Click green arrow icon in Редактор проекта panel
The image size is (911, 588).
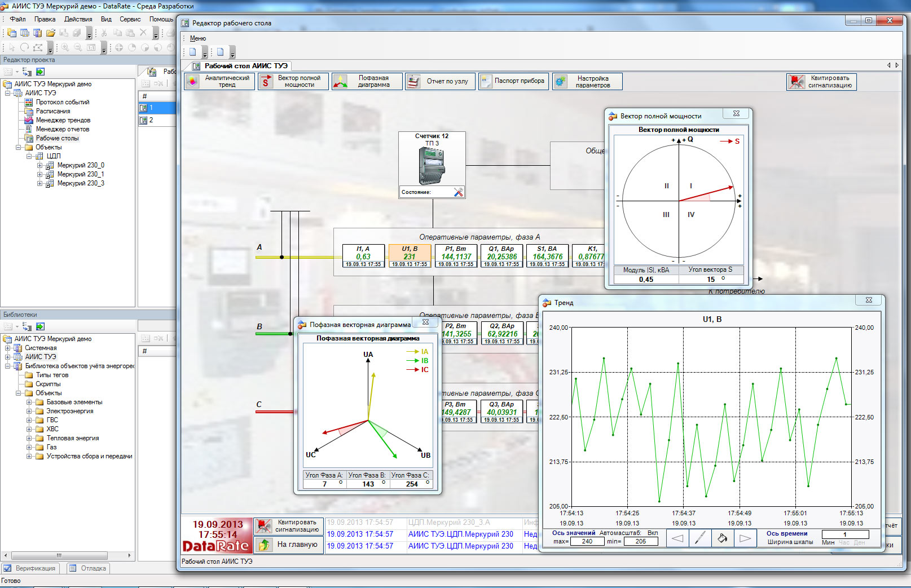pyautogui.click(x=40, y=72)
